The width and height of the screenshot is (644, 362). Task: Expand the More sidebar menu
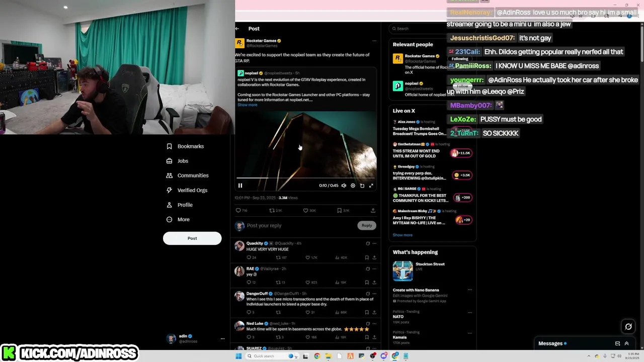178,219
